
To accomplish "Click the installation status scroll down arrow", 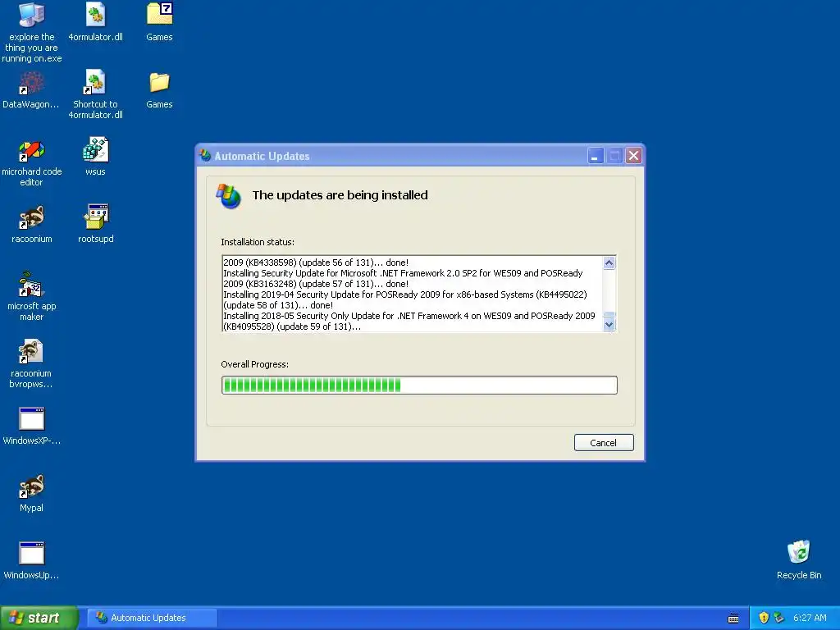I will click(x=609, y=325).
